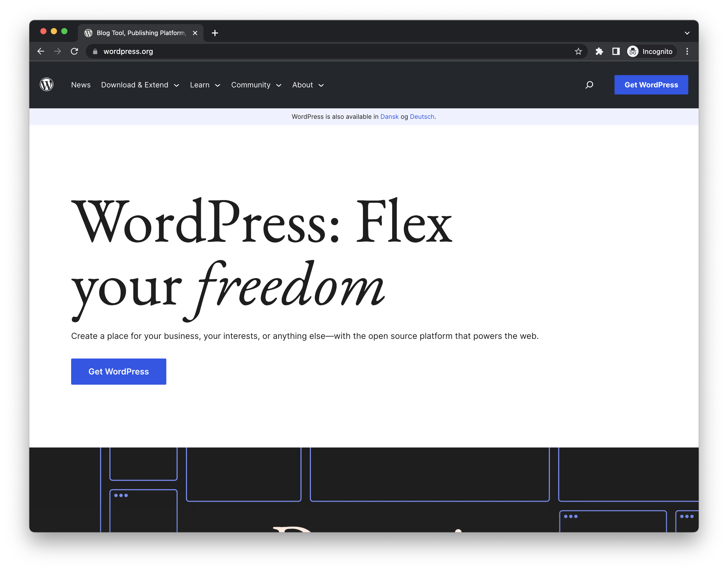The image size is (728, 571).
Task: Open the Chrome three-dot menu
Action: pyautogui.click(x=687, y=51)
